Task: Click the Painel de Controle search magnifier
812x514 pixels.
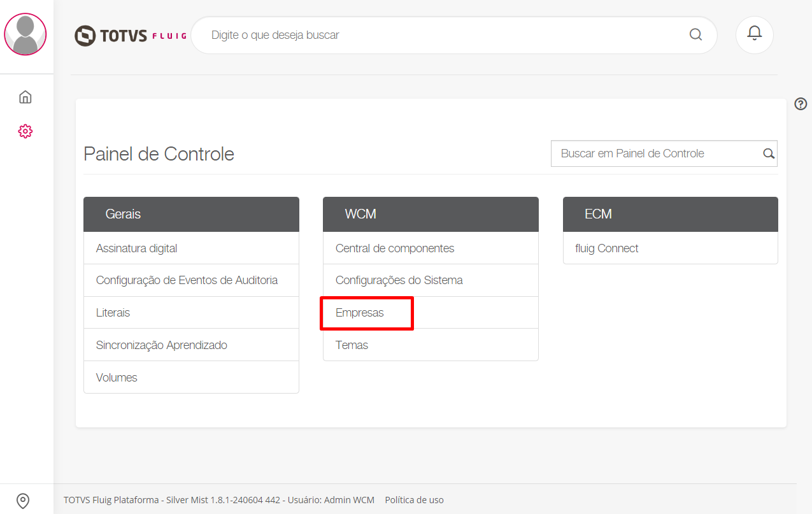Action: (x=769, y=153)
